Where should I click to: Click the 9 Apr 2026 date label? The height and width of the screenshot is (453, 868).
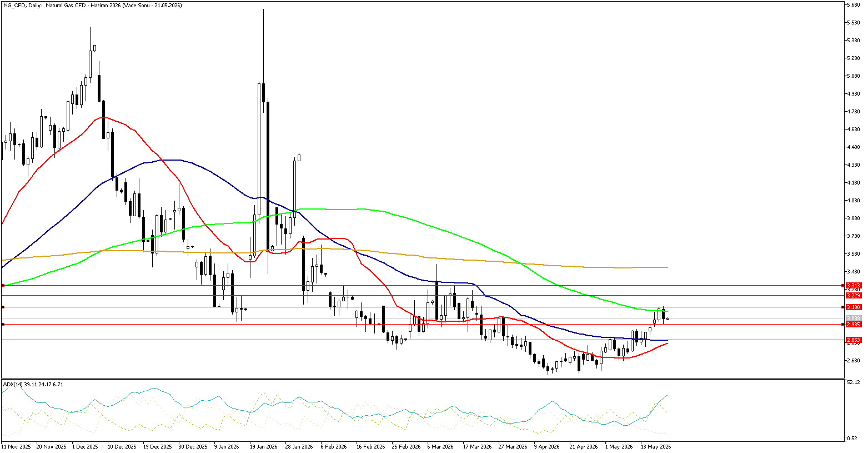(x=548, y=446)
